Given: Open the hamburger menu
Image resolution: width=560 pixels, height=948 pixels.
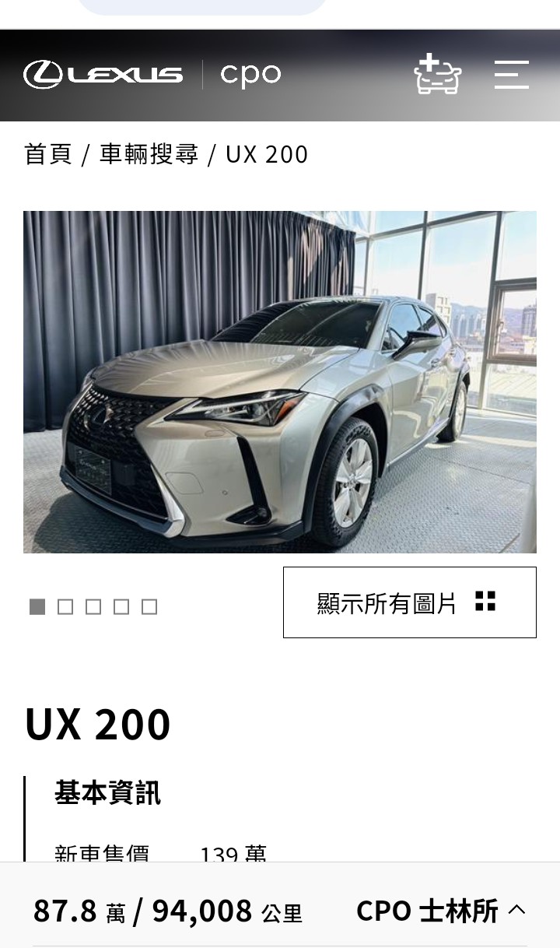Looking at the screenshot, I should tap(512, 75).
